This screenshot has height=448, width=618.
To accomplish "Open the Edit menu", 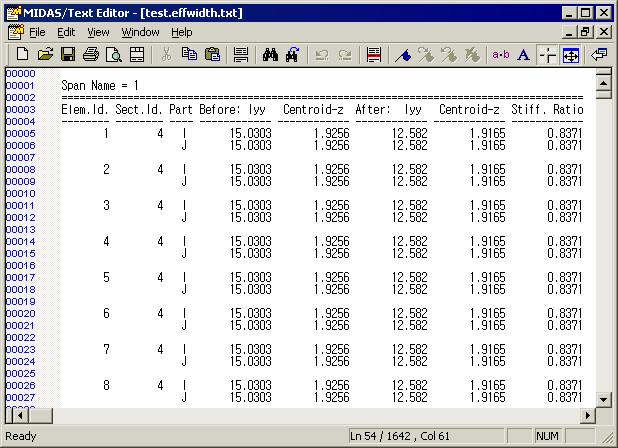I will tap(66, 32).
